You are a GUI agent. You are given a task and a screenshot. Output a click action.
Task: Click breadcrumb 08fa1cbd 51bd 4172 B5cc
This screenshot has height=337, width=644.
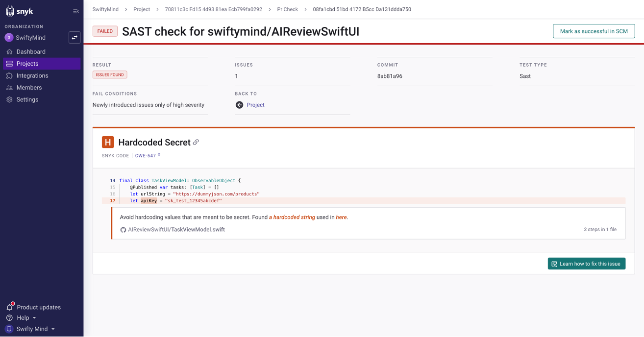(362, 9)
